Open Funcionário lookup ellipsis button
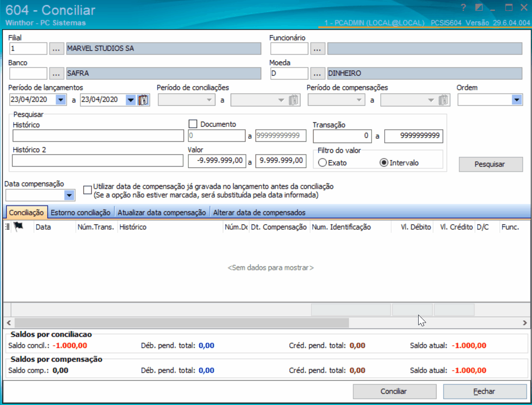532x405 pixels. 318,48
